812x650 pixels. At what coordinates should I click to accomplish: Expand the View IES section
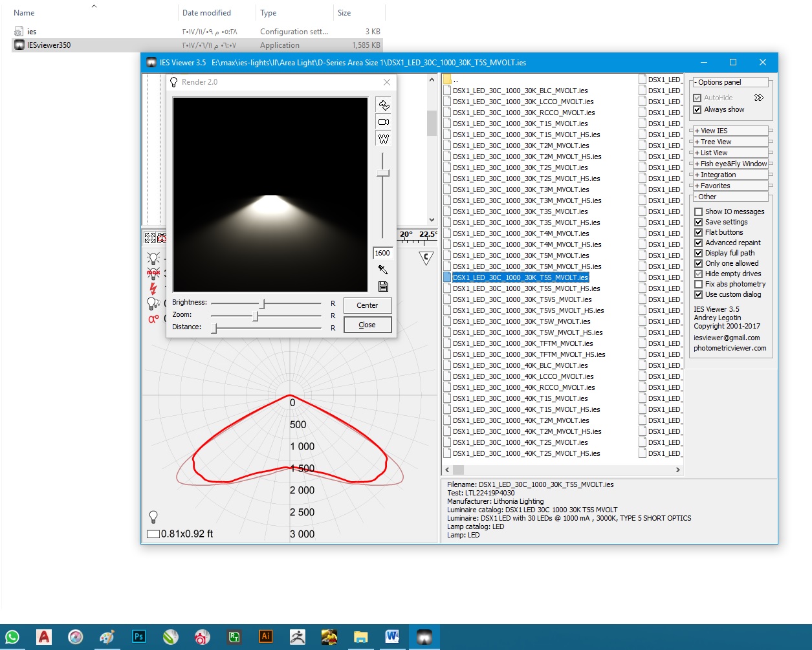pos(730,131)
